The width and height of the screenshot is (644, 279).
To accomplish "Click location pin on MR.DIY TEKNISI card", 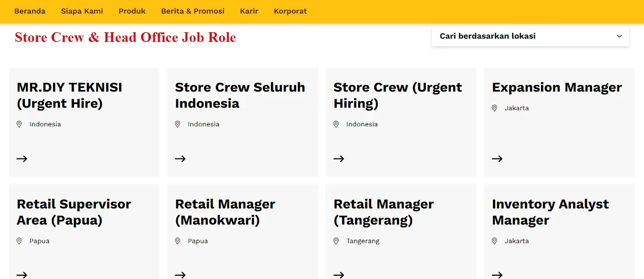I will point(19,124).
